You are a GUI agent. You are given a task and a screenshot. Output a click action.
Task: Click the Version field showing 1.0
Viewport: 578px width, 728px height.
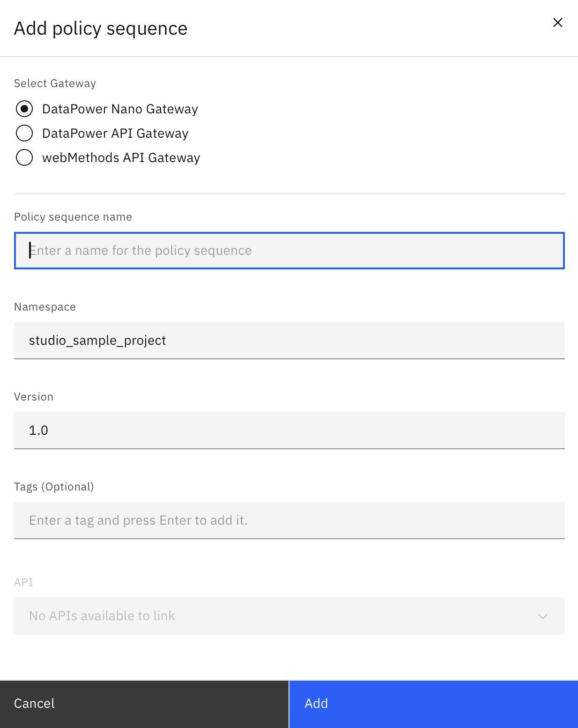click(289, 431)
